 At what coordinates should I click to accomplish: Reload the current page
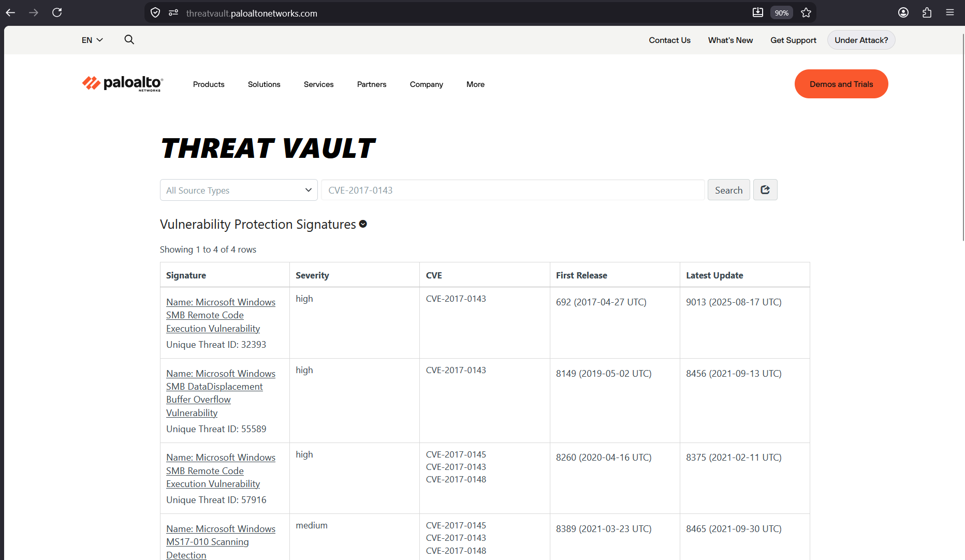click(x=57, y=13)
